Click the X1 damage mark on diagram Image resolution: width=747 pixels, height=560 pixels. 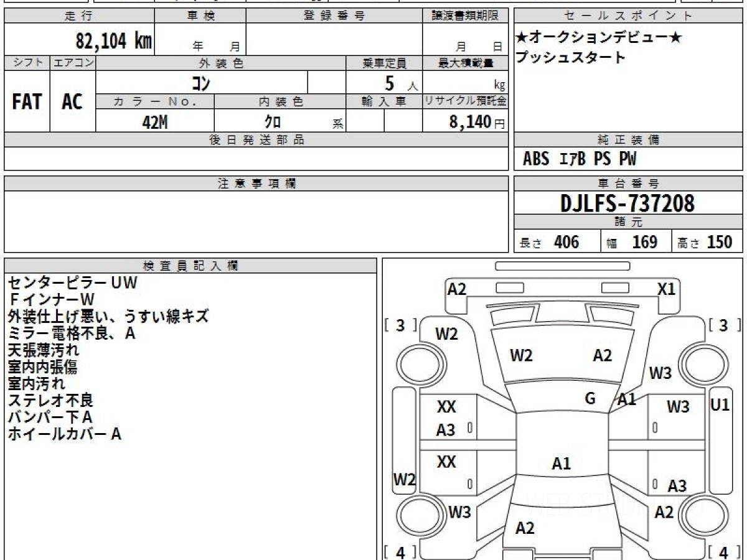coord(666,289)
